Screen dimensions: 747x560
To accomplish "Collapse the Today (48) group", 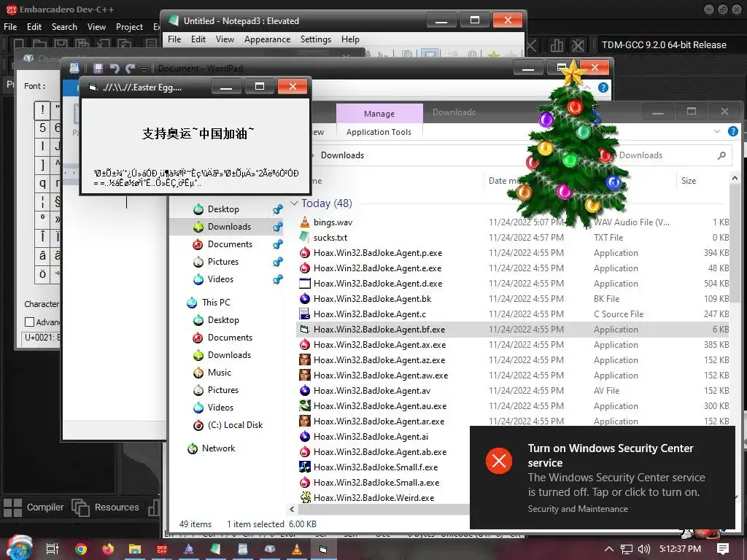I will click(294, 203).
